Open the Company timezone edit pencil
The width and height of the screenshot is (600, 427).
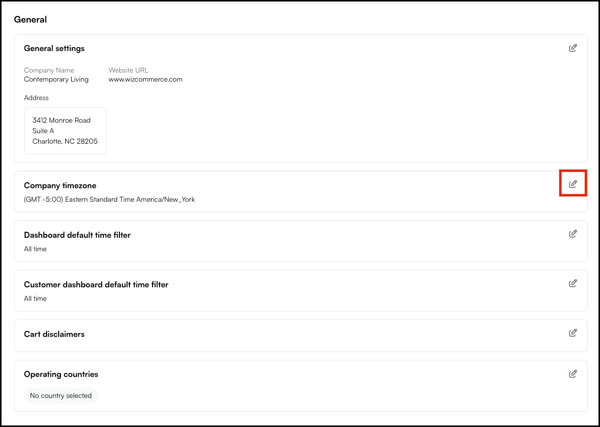[x=573, y=184]
